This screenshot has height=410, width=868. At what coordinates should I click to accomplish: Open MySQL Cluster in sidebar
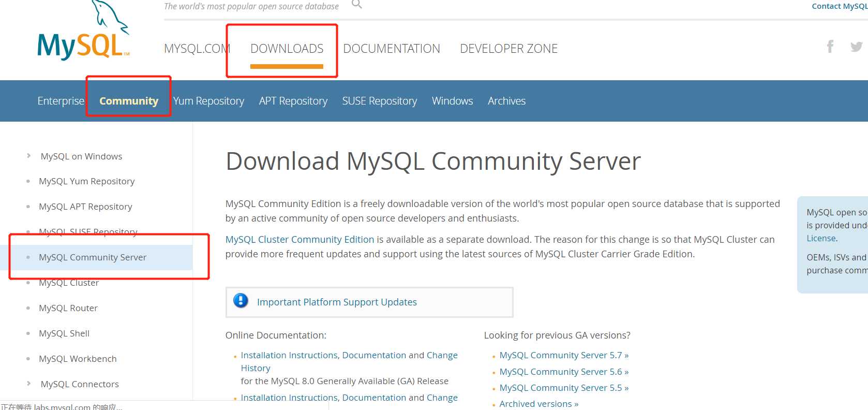pyautogui.click(x=69, y=283)
